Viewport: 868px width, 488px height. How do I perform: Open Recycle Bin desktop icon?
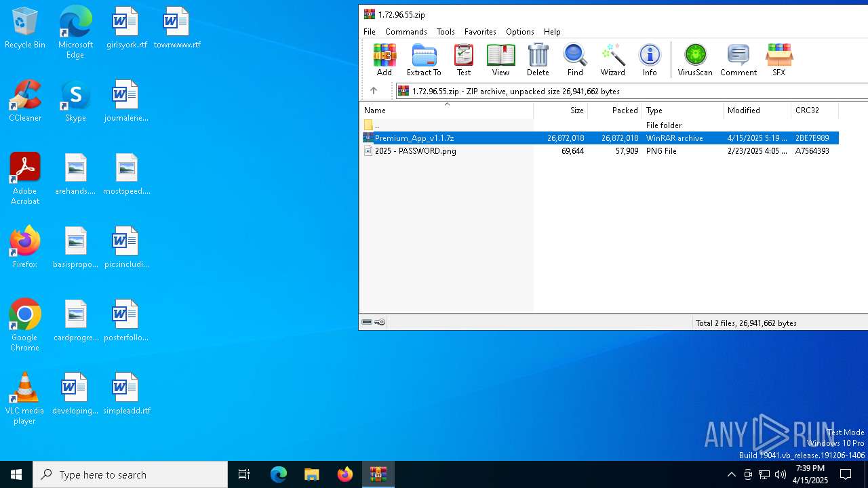coord(25,28)
